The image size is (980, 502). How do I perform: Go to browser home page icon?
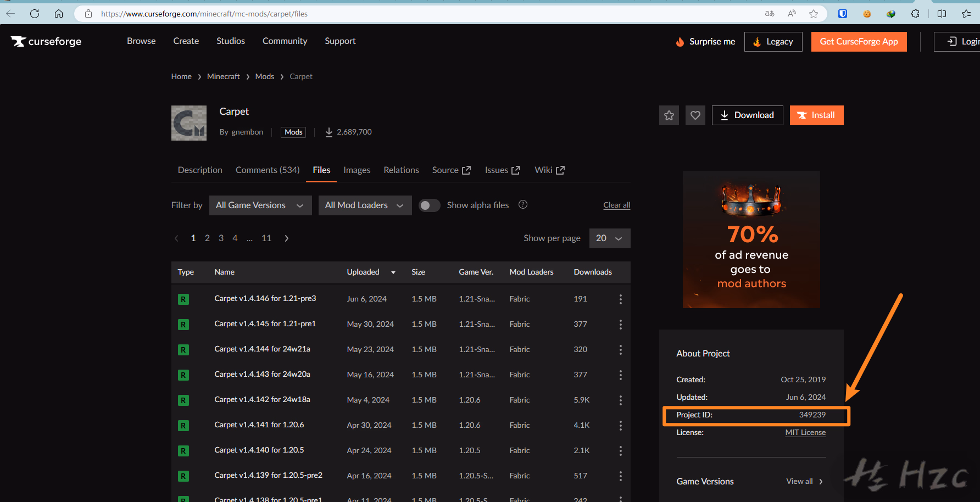(x=59, y=14)
